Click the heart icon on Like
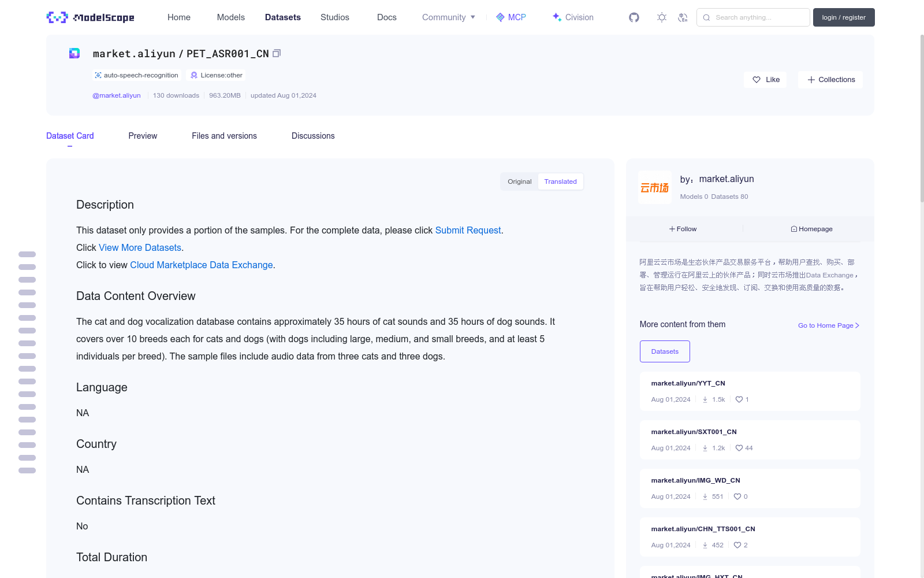The image size is (924, 578). pos(757,80)
